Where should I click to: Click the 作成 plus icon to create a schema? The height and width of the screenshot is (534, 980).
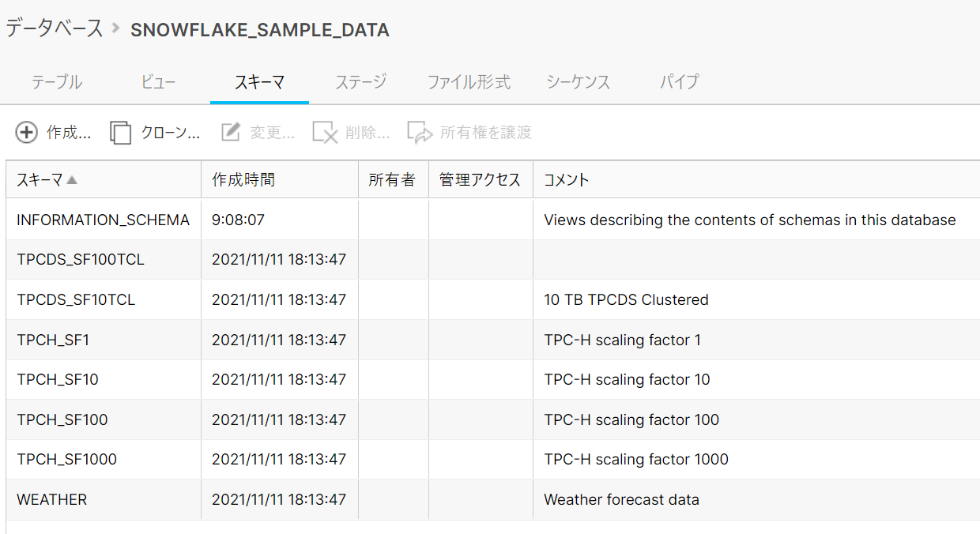24,132
